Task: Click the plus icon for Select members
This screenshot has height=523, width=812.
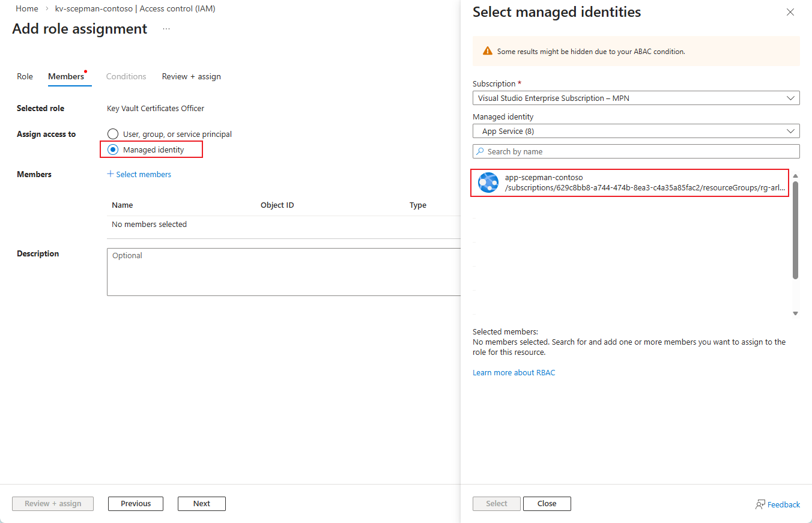Action: pyautogui.click(x=111, y=174)
